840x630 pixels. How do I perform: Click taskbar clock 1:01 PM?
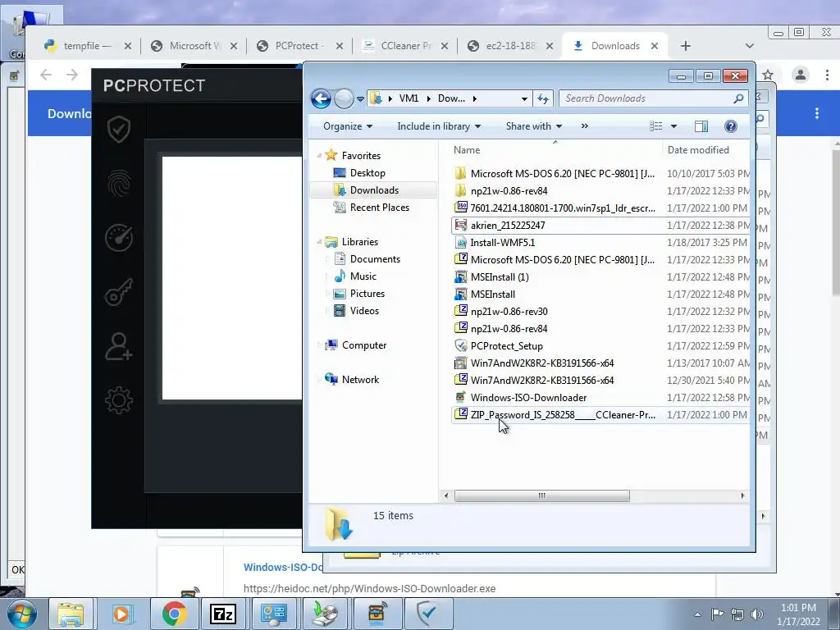798,608
